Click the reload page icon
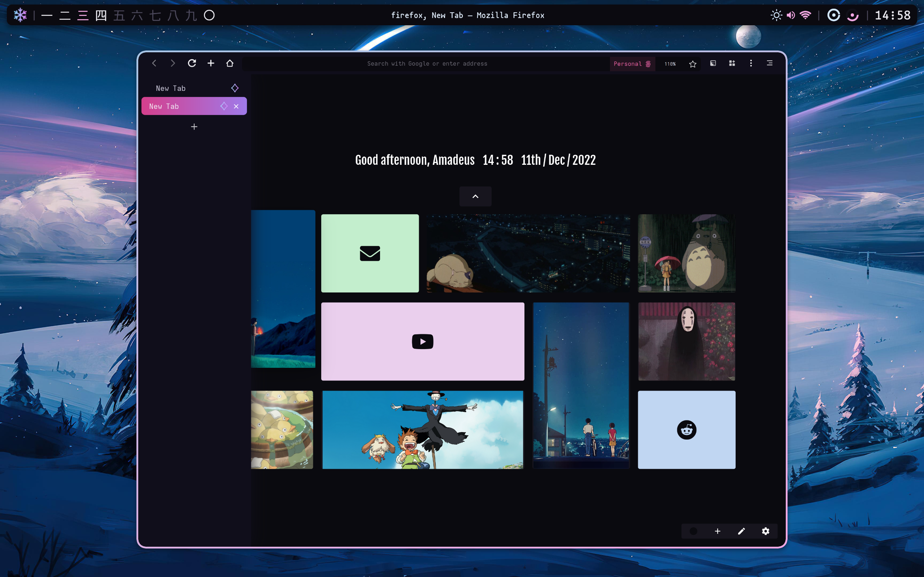 coord(192,63)
